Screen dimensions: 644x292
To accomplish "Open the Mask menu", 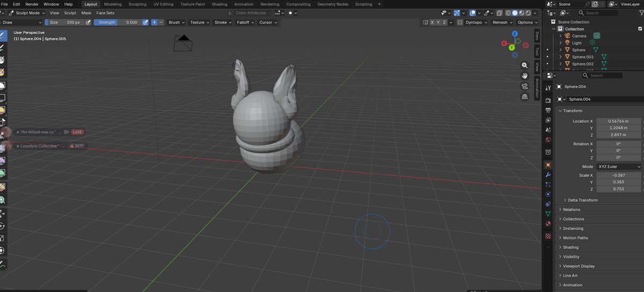I will [x=86, y=13].
